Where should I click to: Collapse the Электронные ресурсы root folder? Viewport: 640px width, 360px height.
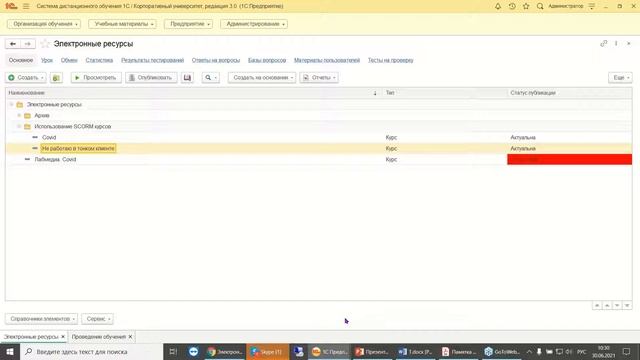(x=11, y=104)
